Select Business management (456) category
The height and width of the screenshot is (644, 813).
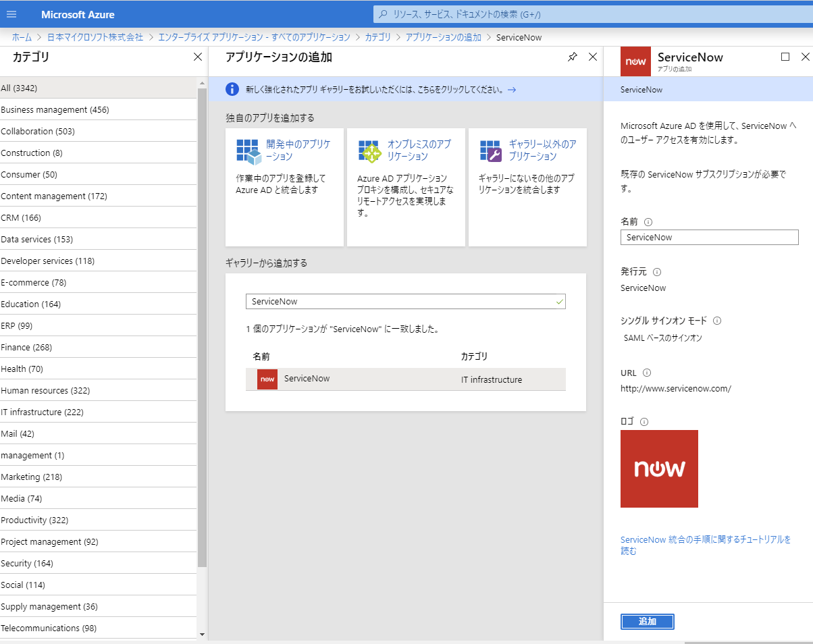pos(99,109)
